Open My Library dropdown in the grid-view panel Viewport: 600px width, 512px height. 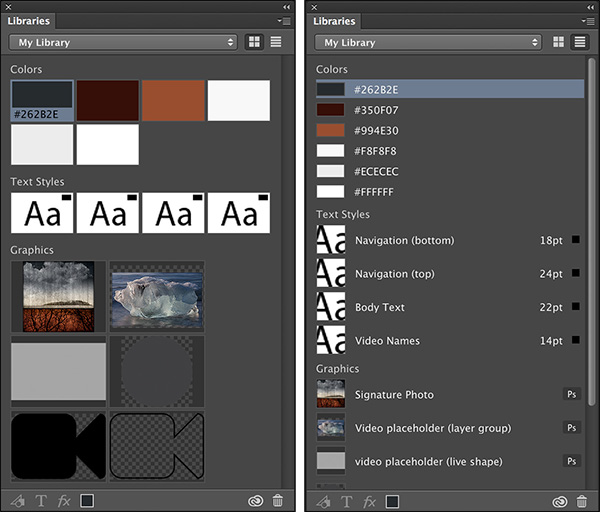coord(123,42)
